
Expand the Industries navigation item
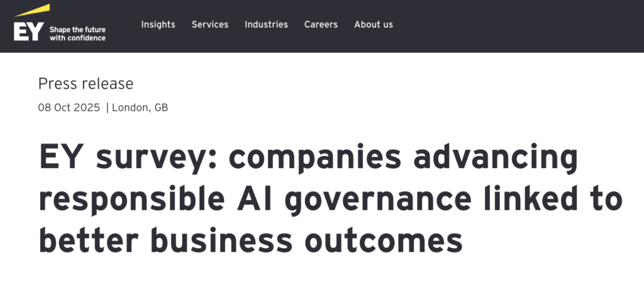point(266,25)
